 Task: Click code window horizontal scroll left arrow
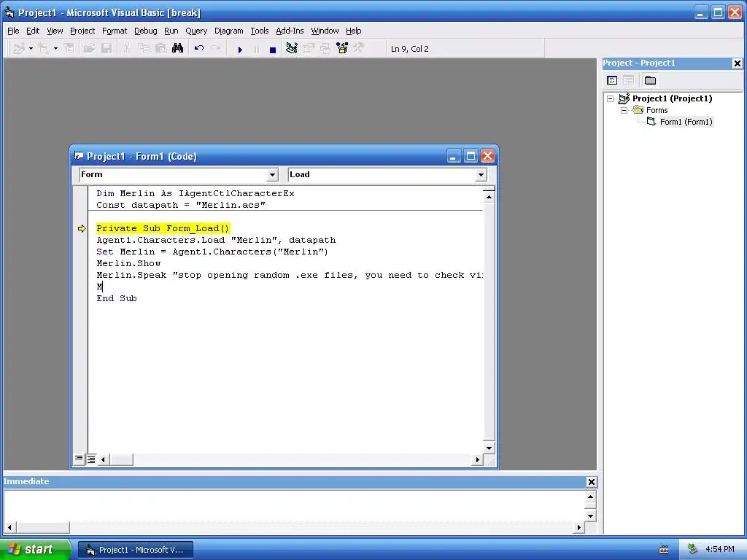[x=103, y=459]
